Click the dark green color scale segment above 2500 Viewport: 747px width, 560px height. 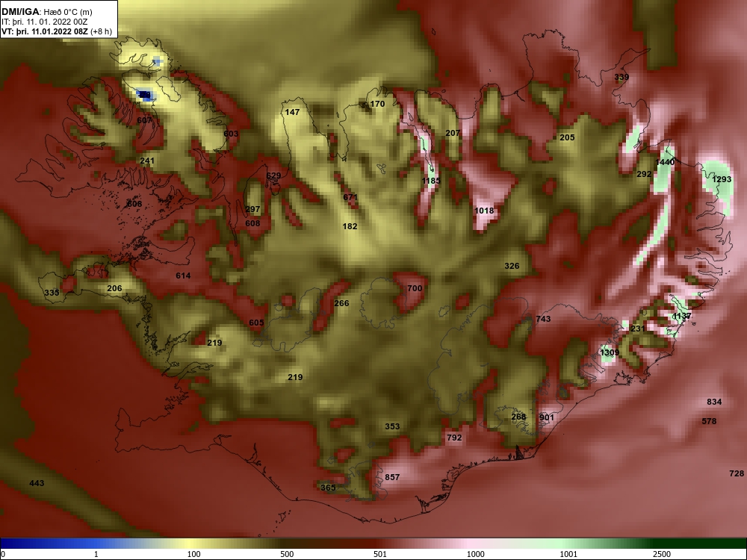click(x=701, y=544)
